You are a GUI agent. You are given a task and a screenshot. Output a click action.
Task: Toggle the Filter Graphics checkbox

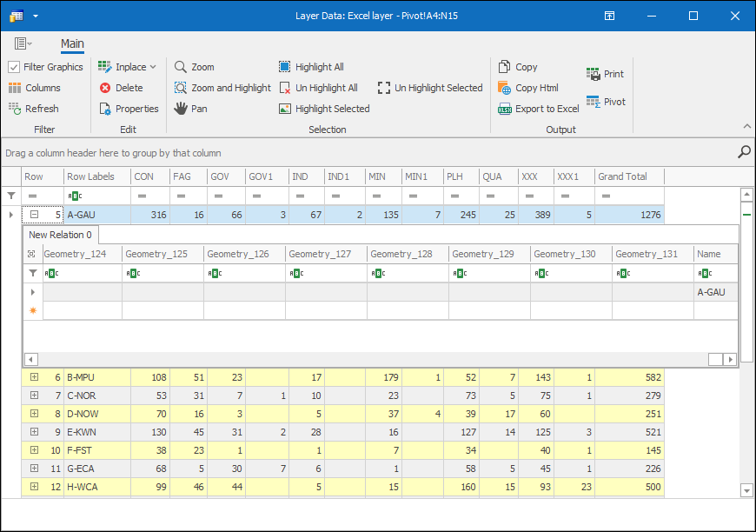coord(14,67)
